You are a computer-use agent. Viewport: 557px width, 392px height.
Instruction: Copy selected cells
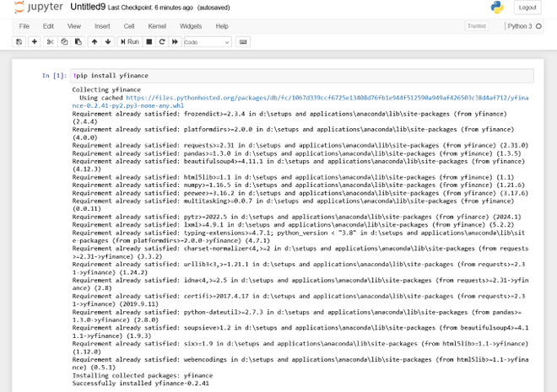[x=64, y=42]
